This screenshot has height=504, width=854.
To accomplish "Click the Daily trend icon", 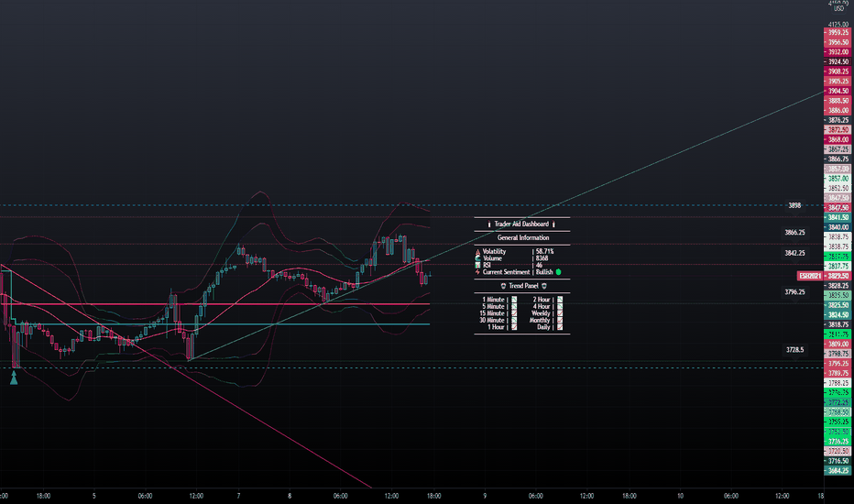I will click(x=560, y=327).
